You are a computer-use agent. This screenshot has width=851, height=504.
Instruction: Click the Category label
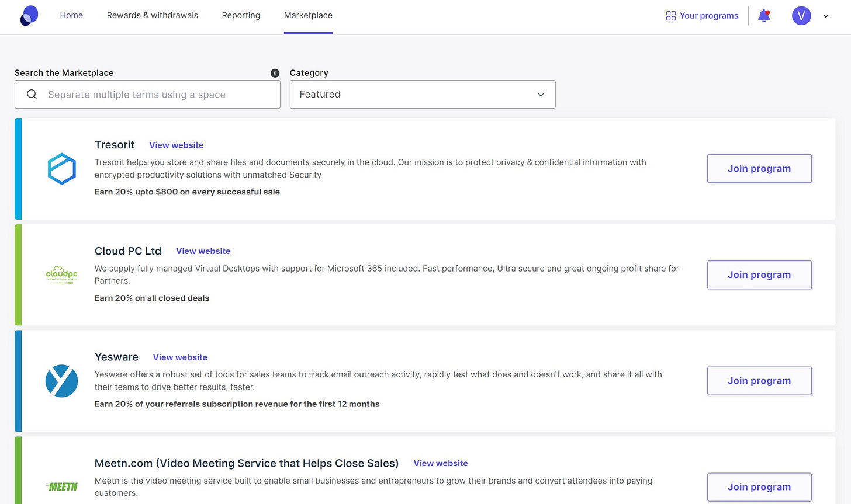309,73
